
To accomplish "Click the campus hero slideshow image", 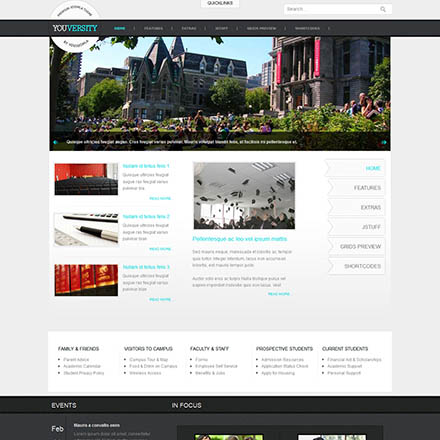I will pyautogui.click(x=220, y=93).
